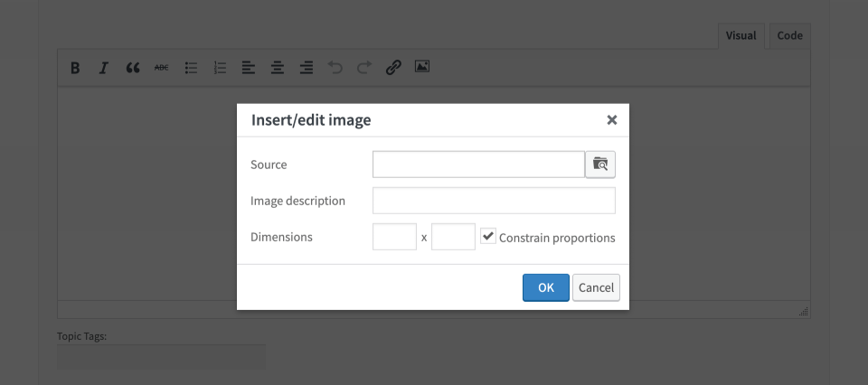The image size is (868, 385).
Task: Align text left
Action: coord(249,68)
